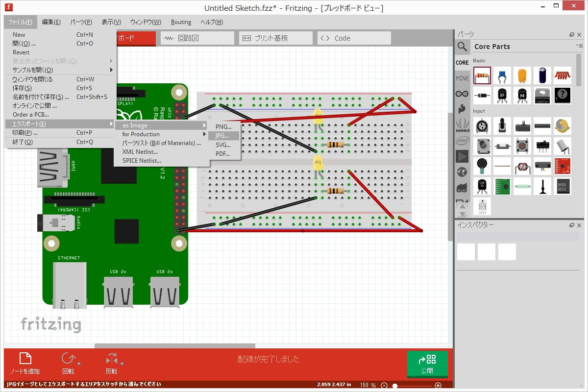Open the Routing menu

coord(181,22)
